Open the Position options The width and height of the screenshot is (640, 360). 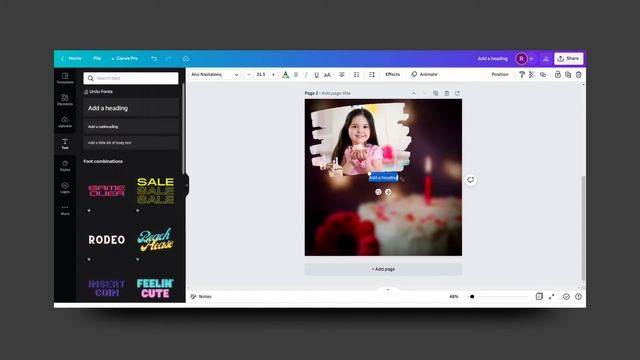click(x=500, y=74)
